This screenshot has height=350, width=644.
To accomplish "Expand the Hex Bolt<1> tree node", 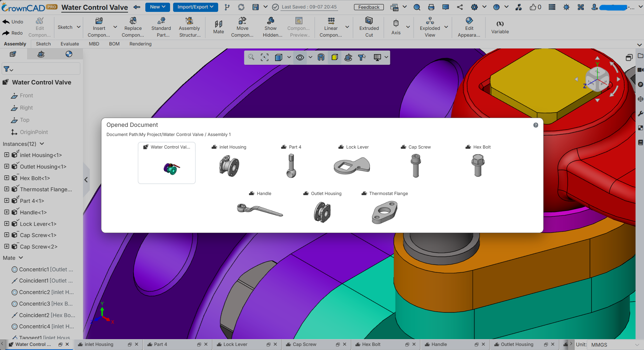I will pos(6,178).
